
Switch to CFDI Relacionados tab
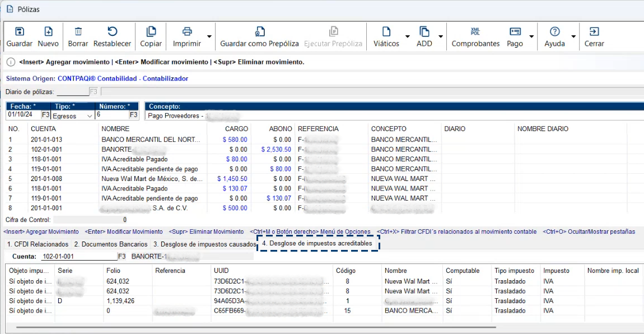click(38, 244)
